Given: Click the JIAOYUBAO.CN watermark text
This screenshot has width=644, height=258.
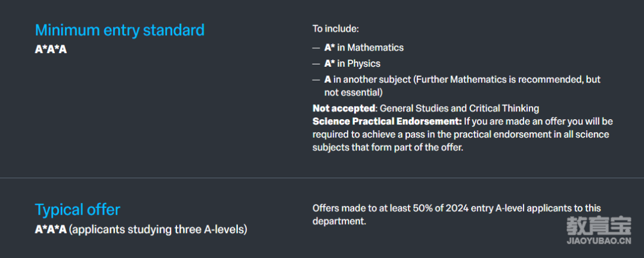Looking at the screenshot, I should (599, 241).
